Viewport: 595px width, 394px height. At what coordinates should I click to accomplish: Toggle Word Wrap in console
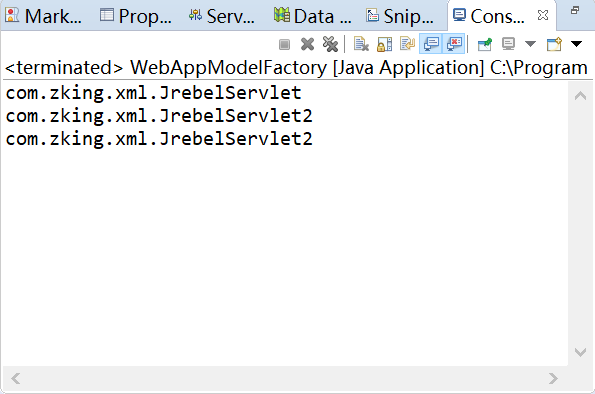pyautogui.click(x=407, y=44)
